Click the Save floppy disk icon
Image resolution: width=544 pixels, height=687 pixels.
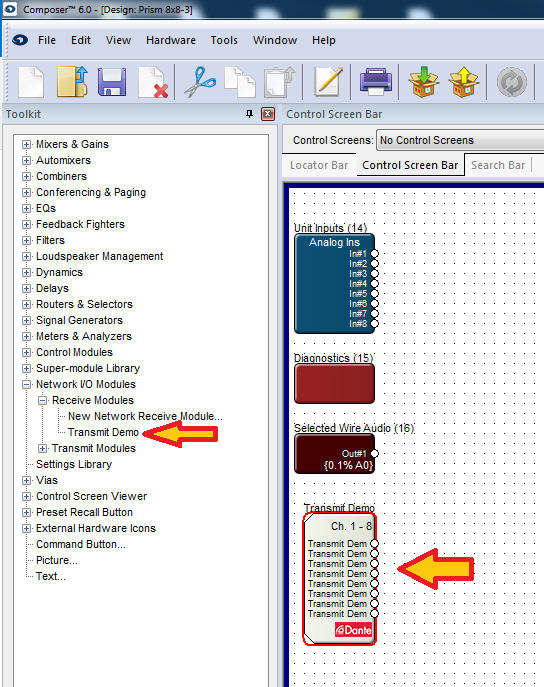pyautogui.click(x=112, y=82)
